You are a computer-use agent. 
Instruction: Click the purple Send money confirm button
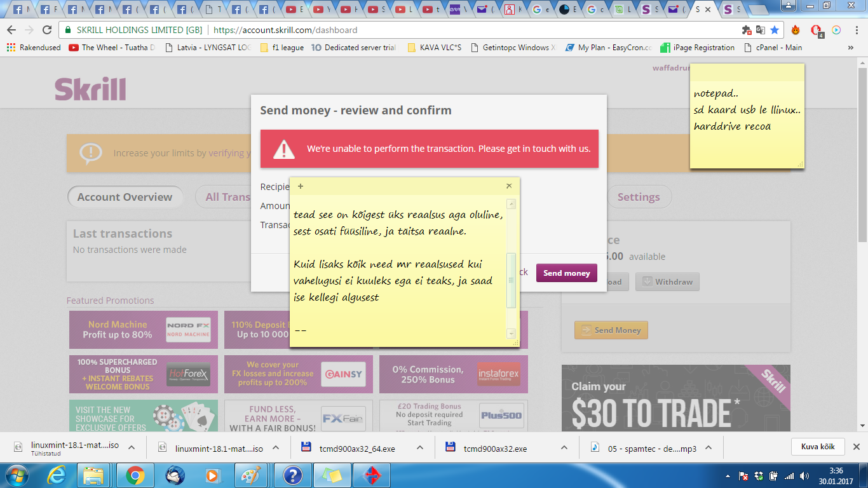coord(567,273)
